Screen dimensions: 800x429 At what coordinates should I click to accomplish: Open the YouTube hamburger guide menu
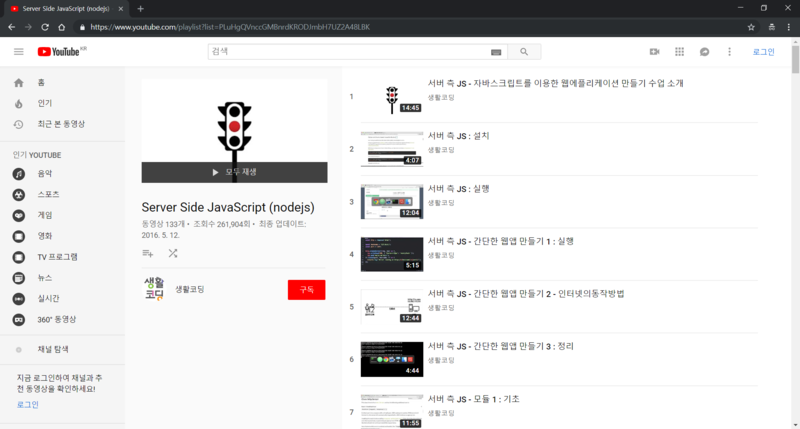point(19,52)
